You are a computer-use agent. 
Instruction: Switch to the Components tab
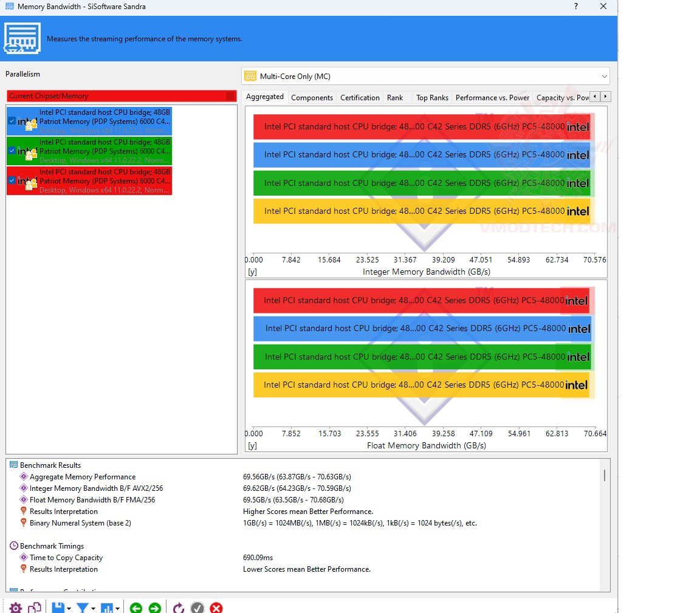coord(312,97)
